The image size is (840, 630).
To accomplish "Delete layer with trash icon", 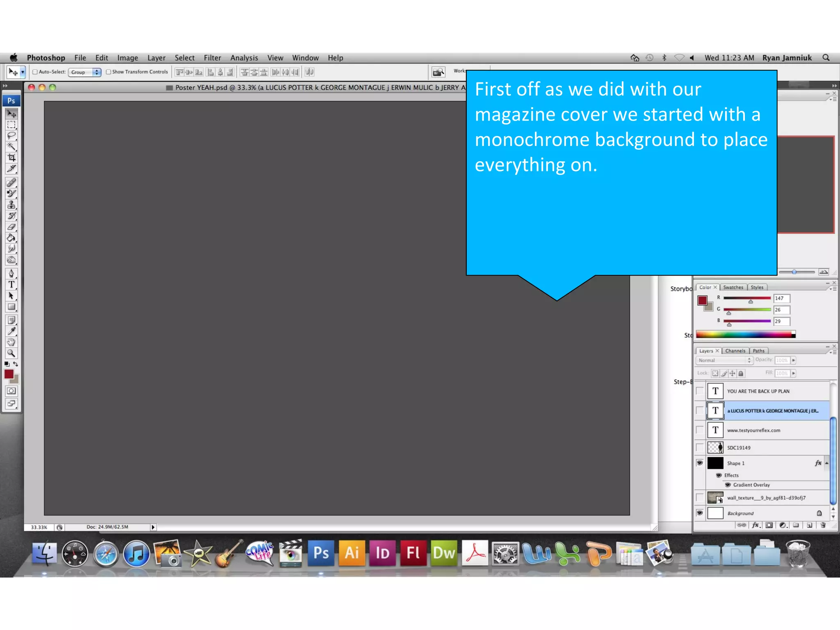I will [823, 525].
